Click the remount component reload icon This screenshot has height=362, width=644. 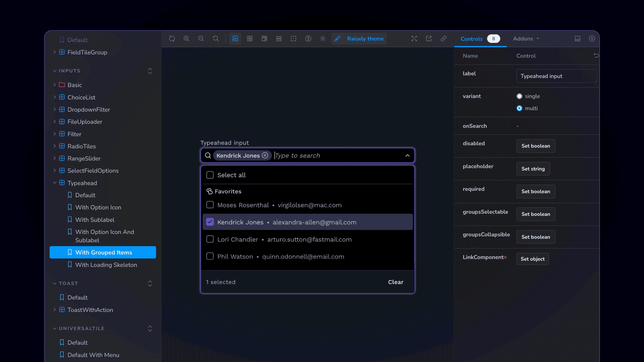(x=172, y=39)
